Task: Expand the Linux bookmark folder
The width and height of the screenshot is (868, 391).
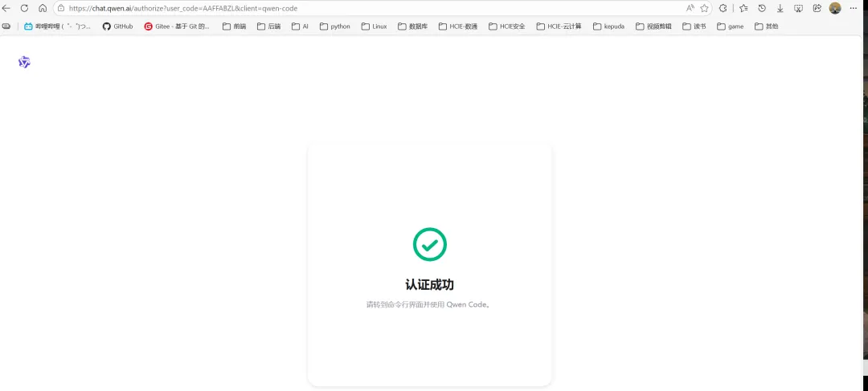Action: click(x=375, y=26)
